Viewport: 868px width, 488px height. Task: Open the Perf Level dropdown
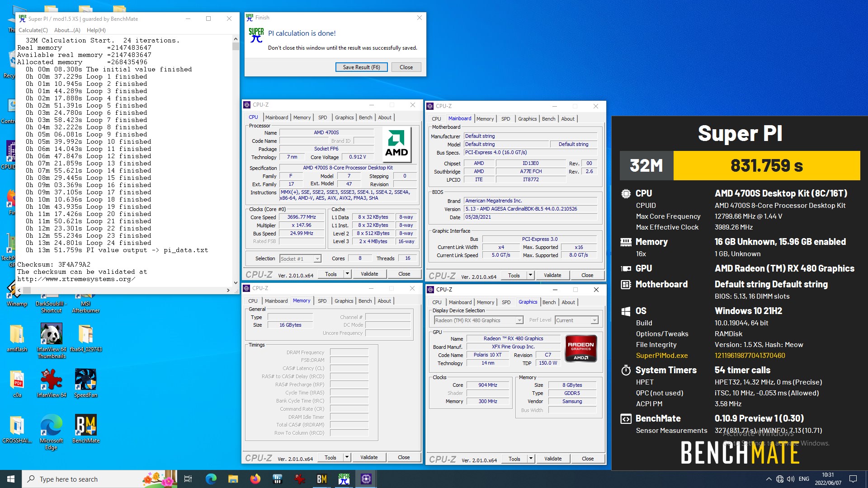pos(576,320)
